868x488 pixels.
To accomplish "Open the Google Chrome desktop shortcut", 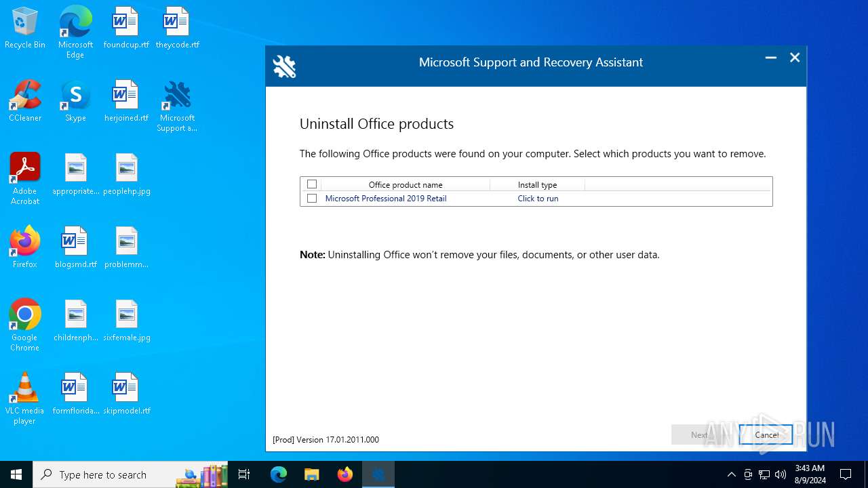I will pos(25,325).
